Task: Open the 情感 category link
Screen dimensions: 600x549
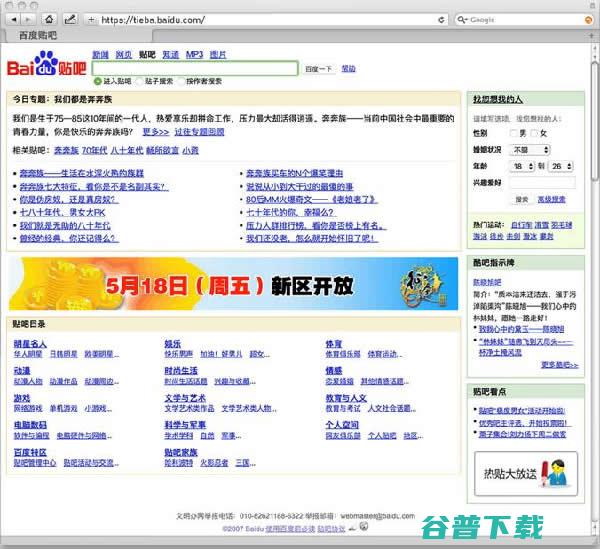Action: tap(334, 371)
